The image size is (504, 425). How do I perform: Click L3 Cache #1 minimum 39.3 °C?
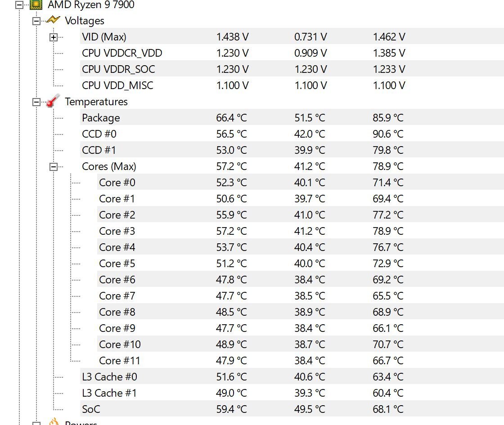click(310, 393)
